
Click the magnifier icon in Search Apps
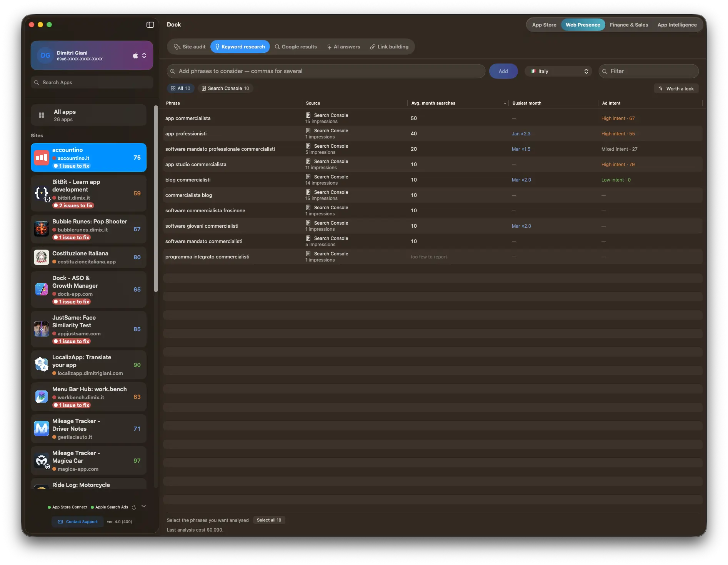37,83
